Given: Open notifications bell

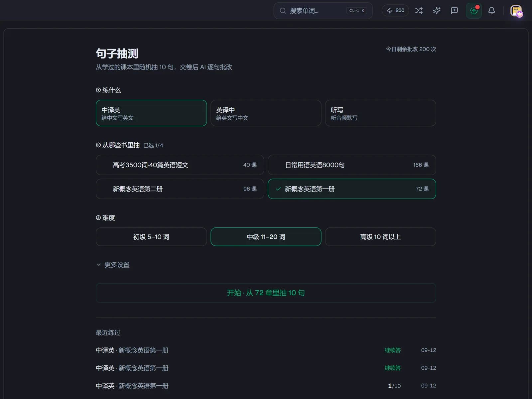Looking at the screenshot, I should click(x=491, y=11).
